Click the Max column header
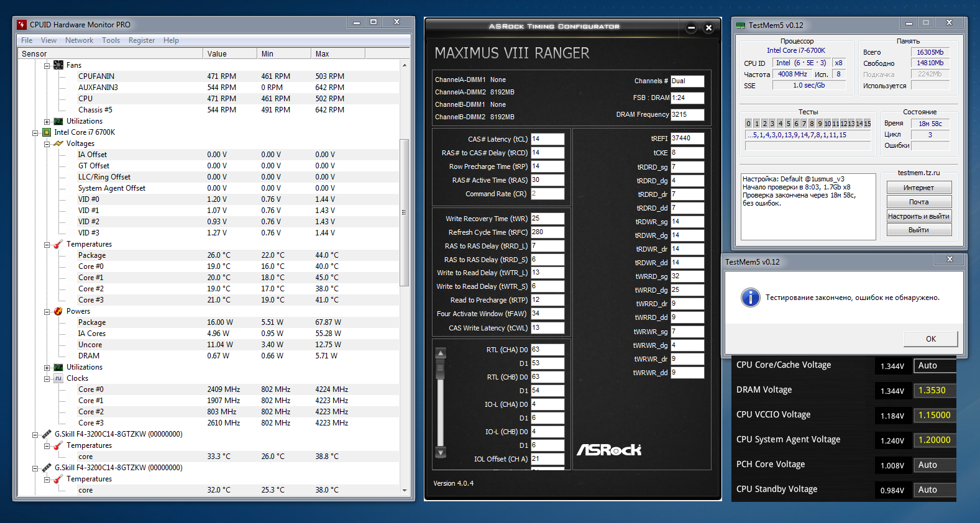Screen dimensions: 980x523 click(x=338, y=54)
